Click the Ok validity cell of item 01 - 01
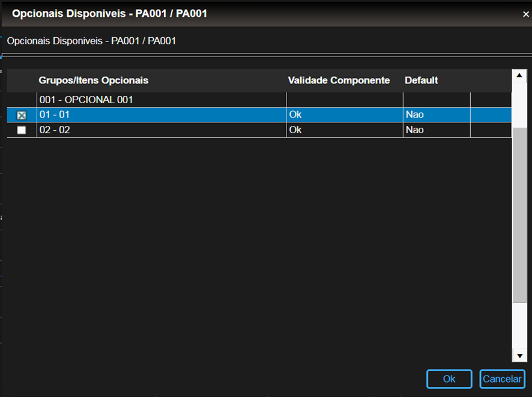Screen dimensions: 532x397 295,115
